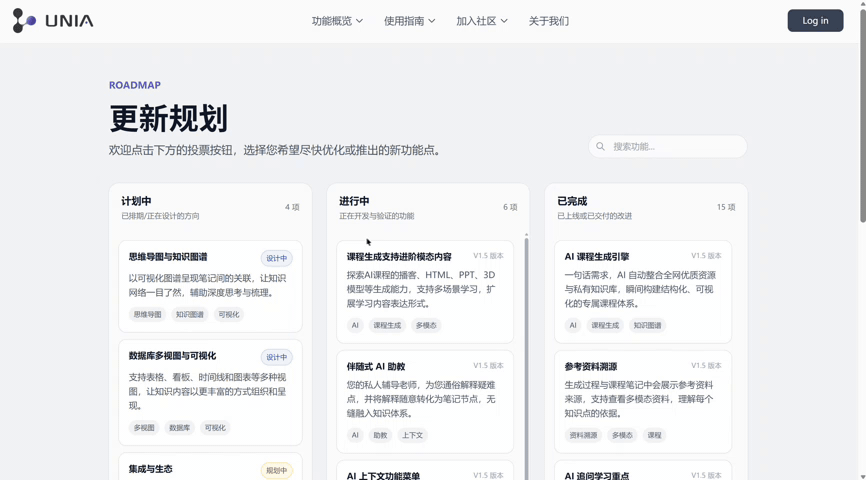Select the 思维导图 tag

tap(147, 314)
